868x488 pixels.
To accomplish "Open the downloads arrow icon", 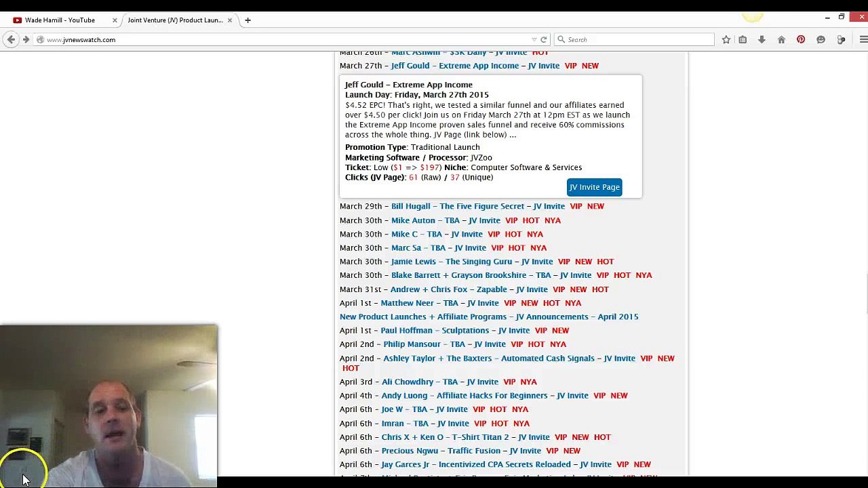I will click(x=762, y=40).
